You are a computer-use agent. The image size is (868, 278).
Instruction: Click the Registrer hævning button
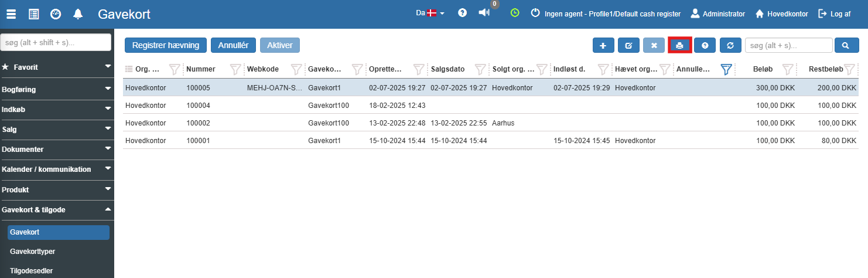coord(166,45)
